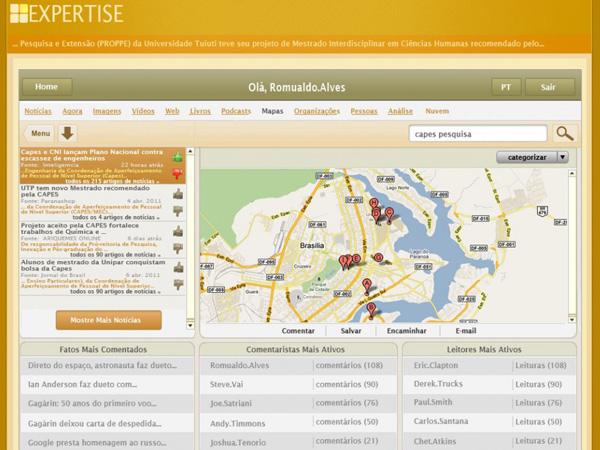Select reader Derek.Trucks
This screenshot has height=450, width=600.
point(438,384)
